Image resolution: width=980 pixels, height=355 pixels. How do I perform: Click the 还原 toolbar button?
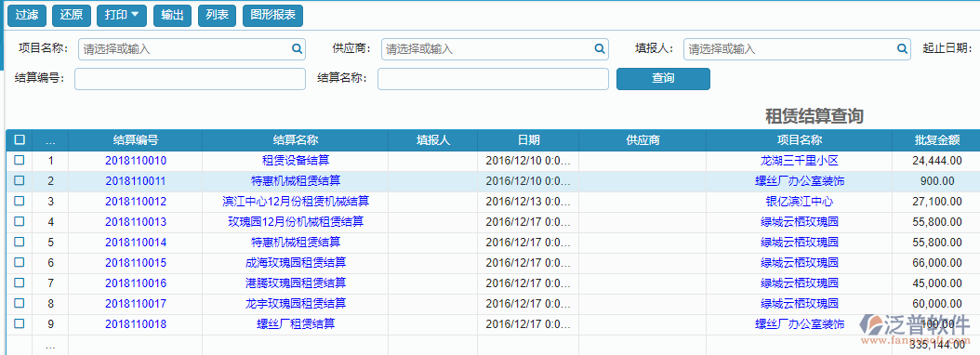72,16
